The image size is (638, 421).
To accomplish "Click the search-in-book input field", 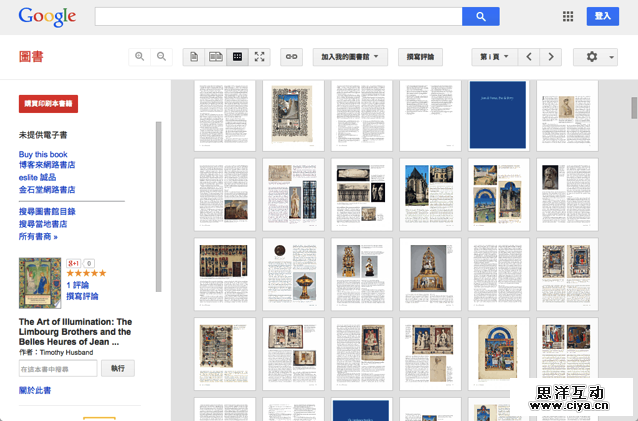I will click(58, 368).
